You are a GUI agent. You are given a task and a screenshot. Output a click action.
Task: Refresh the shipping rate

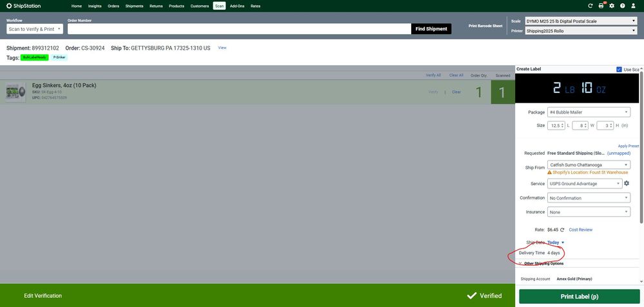tap(562, 230)
